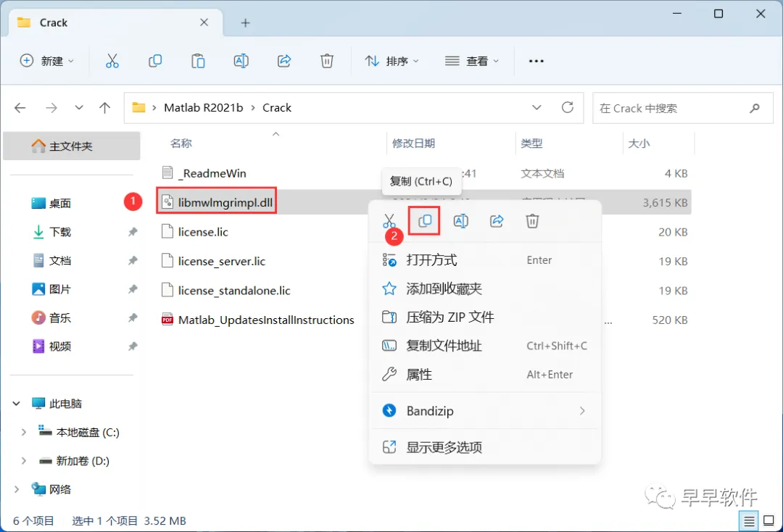Sort by the 修改日期 column header
Viewport: 783px width, 532px height.
(x=413, y=144)
